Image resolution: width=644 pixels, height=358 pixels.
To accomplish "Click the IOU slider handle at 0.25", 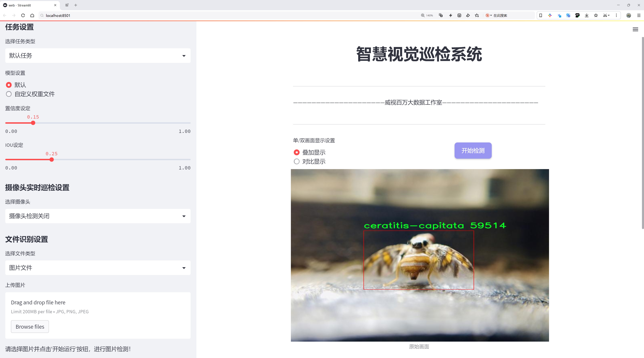I will click(x=51, y=160).
